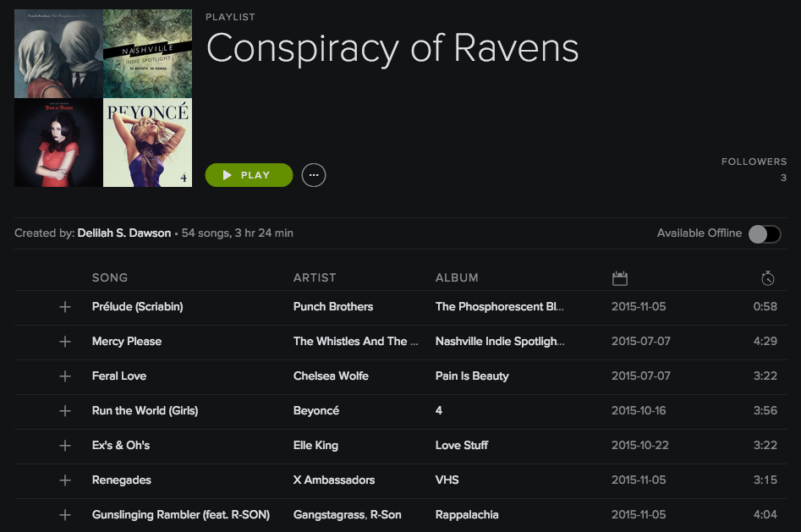Save Feral Love via its plus icon

tap(65, 376)
